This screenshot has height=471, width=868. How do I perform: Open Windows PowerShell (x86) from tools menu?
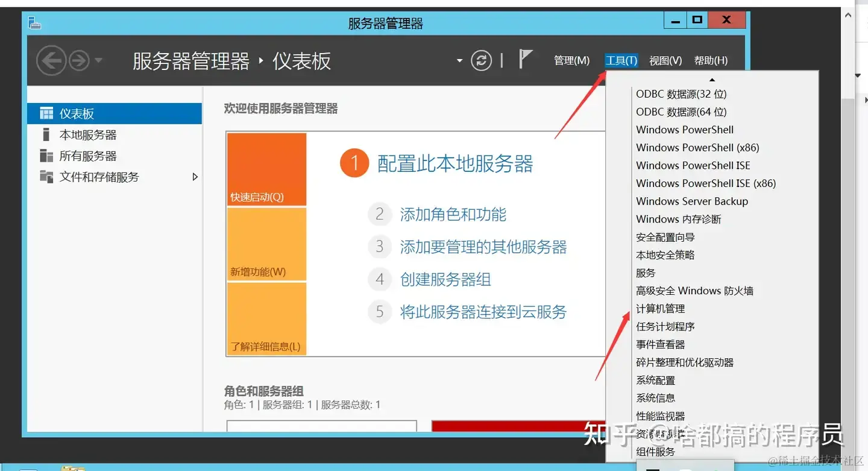point(697,148)
